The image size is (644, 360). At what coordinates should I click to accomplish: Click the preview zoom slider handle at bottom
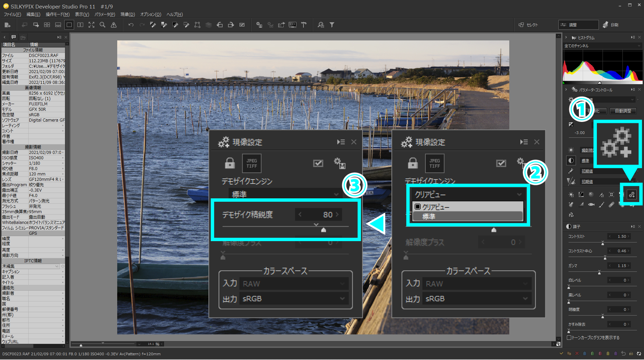81,345
